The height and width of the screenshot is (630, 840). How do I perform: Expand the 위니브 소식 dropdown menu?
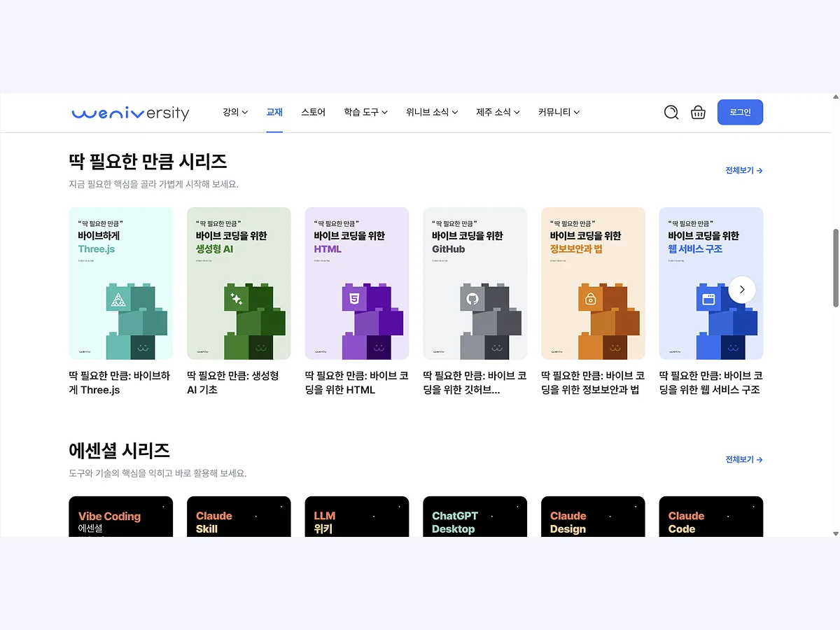pos(432,112)
